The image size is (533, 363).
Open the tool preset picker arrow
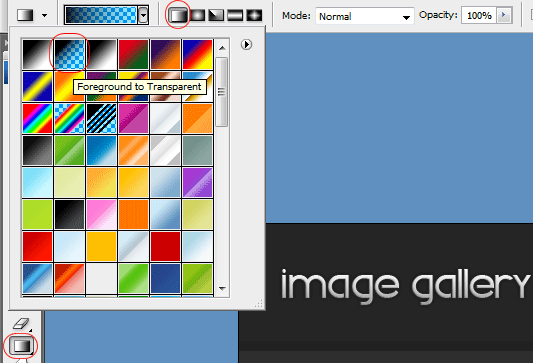pos(44,15)
